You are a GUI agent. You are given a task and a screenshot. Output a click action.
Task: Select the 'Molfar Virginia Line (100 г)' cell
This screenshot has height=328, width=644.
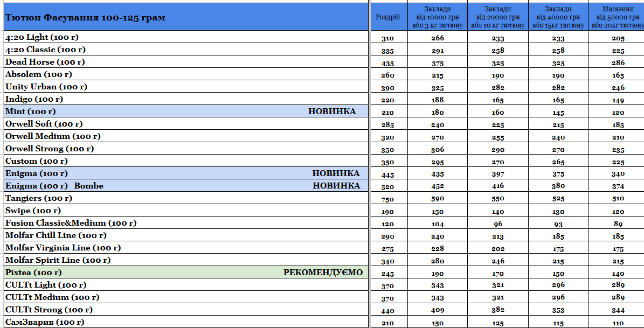(x=186, y=248)
